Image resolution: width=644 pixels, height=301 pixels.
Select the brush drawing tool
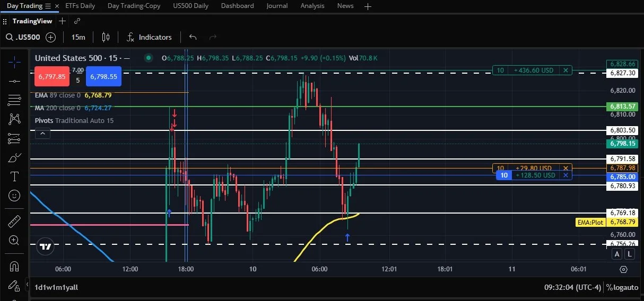[14, 157]
